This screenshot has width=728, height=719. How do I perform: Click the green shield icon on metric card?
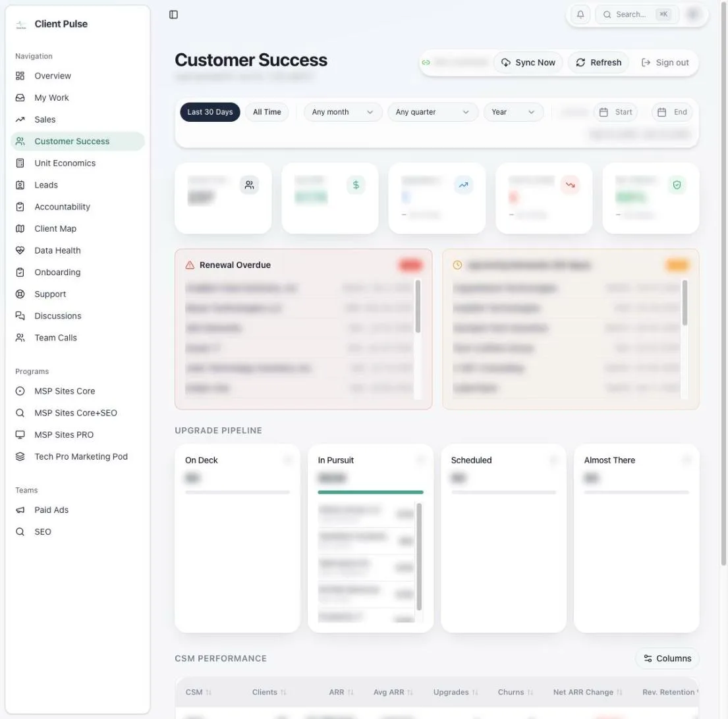pyautogui.click(x=677, y=184)
